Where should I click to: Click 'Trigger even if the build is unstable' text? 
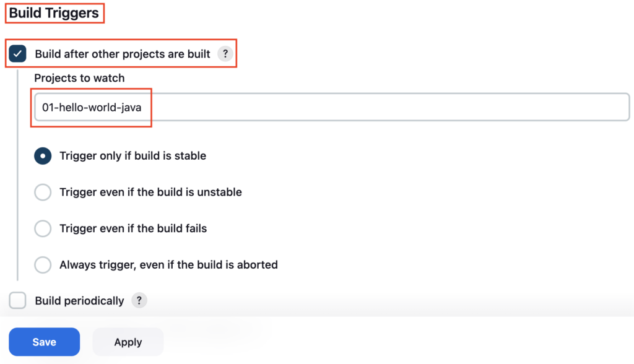(150, 192)
